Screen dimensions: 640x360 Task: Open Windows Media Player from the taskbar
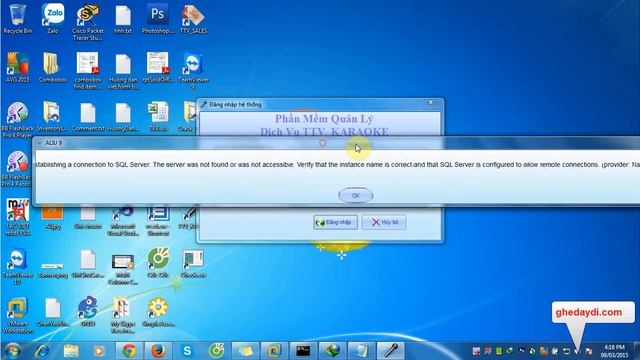[99, 351]
